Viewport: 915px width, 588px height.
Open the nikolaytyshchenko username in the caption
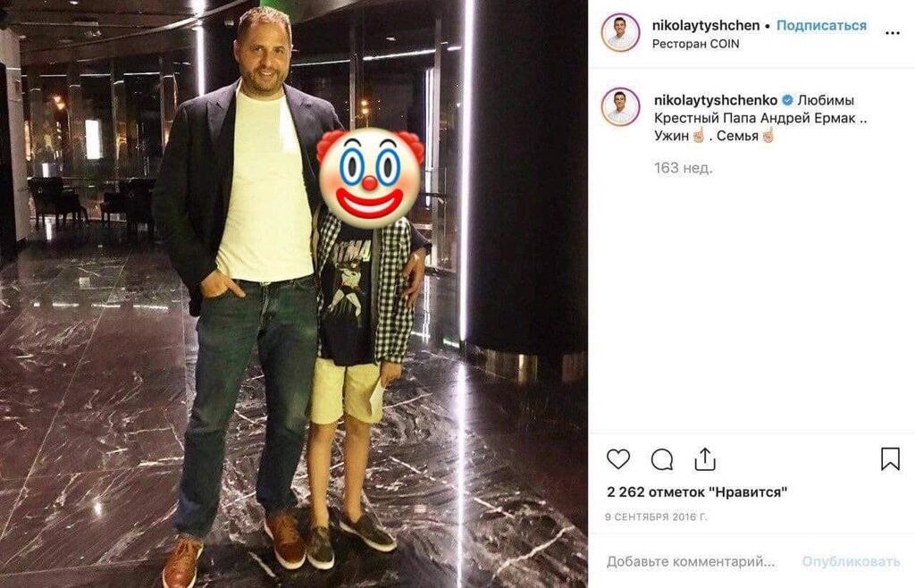[716, 100]
